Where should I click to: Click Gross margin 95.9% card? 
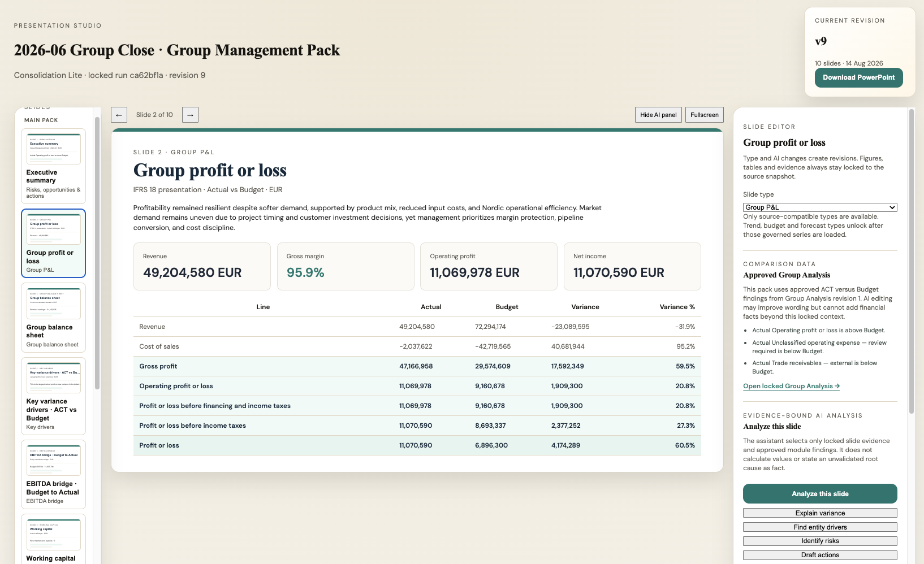click(x=346, y=267)
